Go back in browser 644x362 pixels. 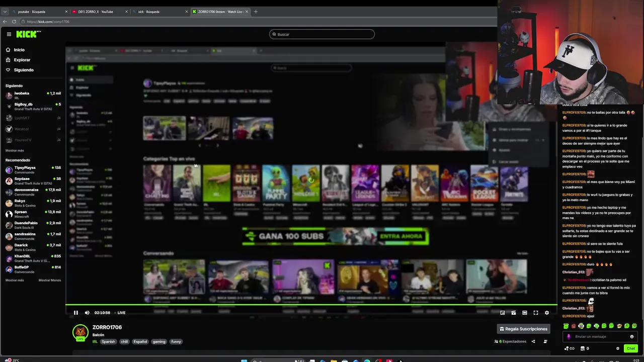pos(5,22)
